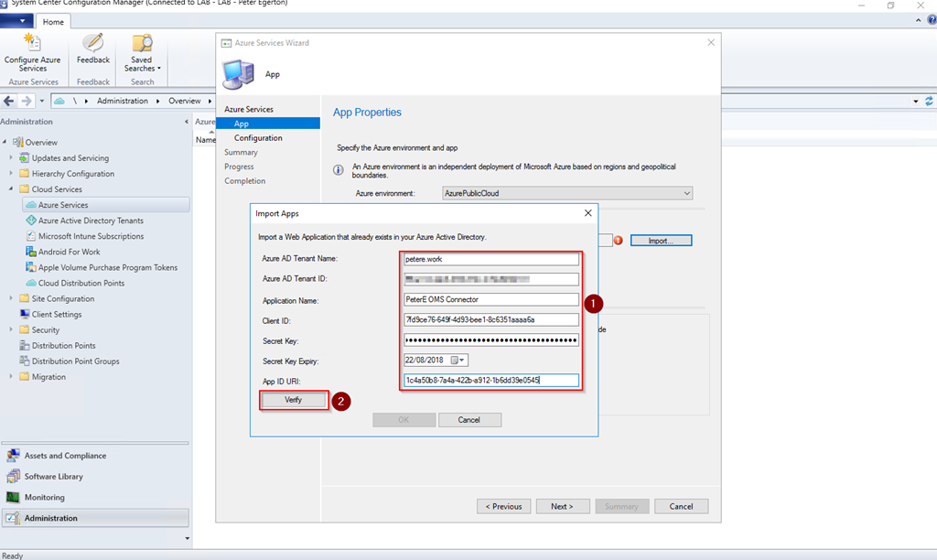Click the Import button

tap(661, 241)
